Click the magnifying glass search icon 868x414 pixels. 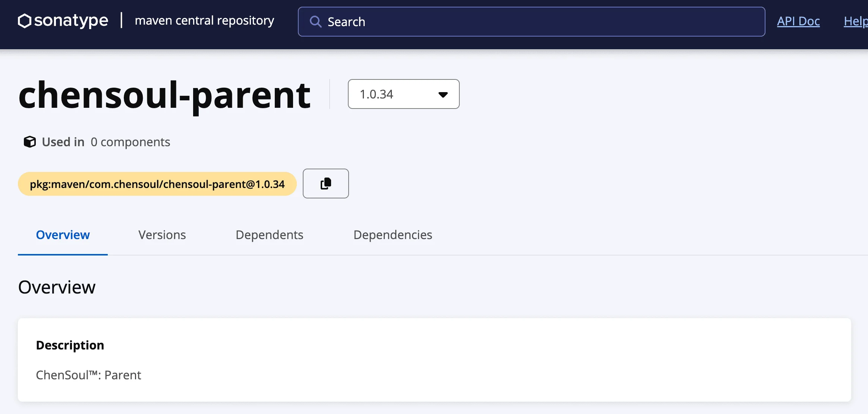pos(315,22)
